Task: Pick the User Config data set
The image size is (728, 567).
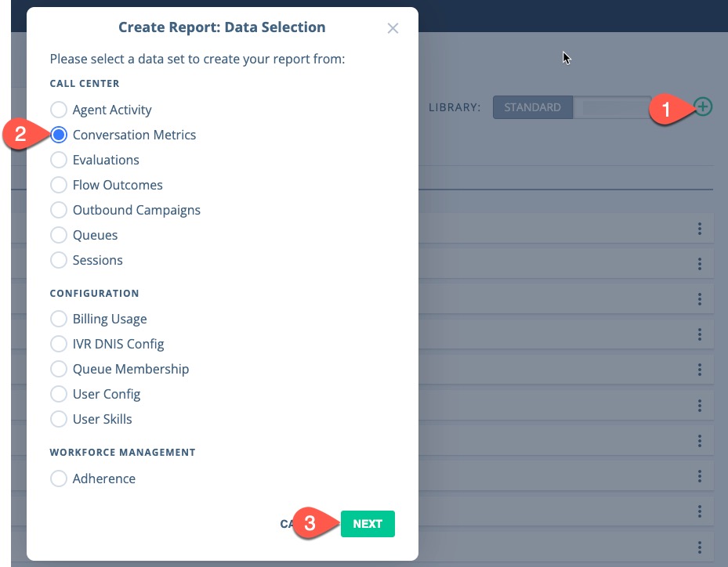Action: 59,394
